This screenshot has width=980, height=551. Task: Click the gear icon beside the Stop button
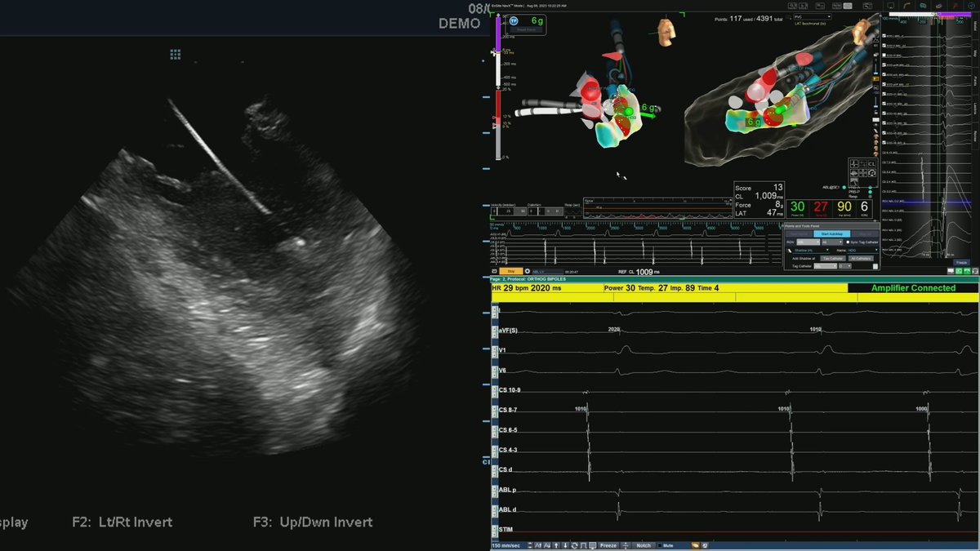[527, 271]
